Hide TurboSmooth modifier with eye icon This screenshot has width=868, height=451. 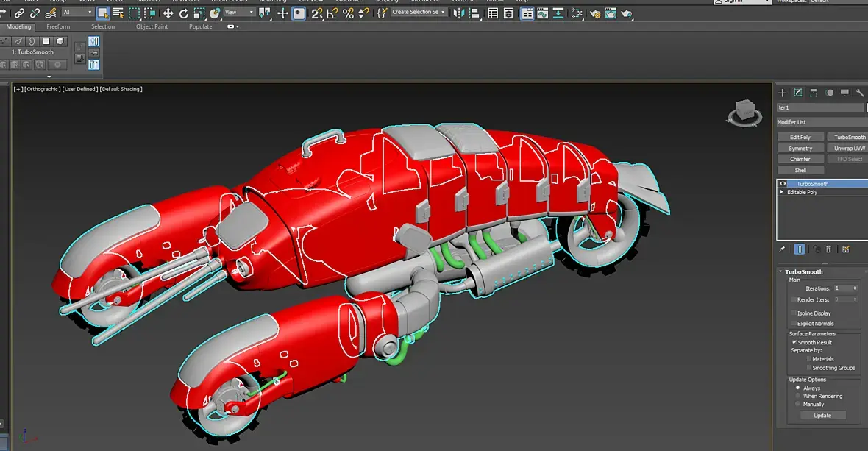coord(783,184)
